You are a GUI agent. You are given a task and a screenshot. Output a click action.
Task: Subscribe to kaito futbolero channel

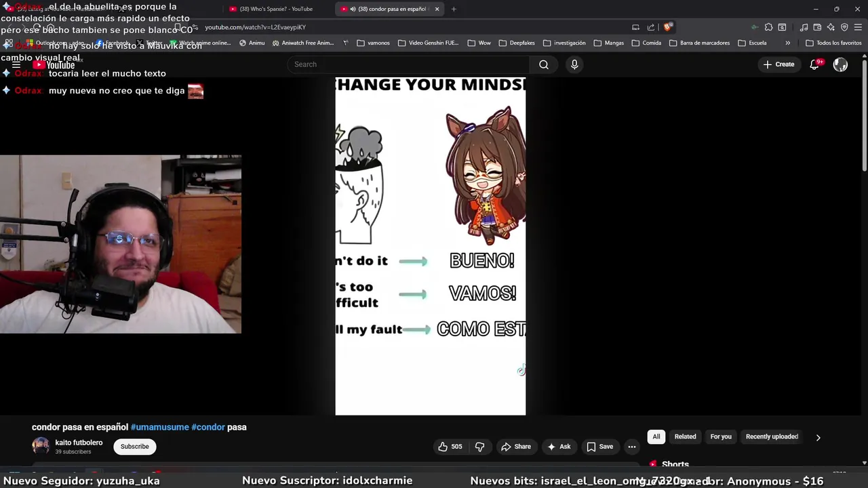pos(134,447)
